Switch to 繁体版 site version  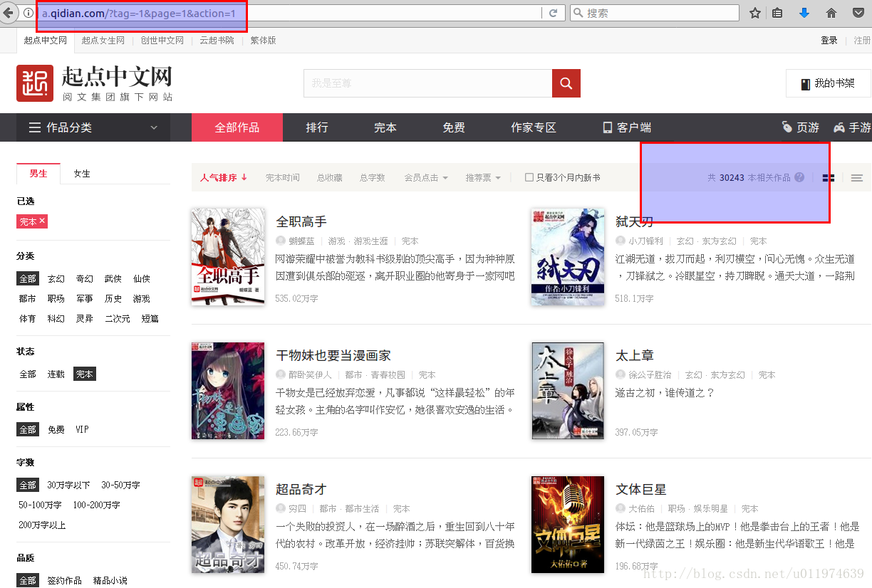[x=263, y=41]
